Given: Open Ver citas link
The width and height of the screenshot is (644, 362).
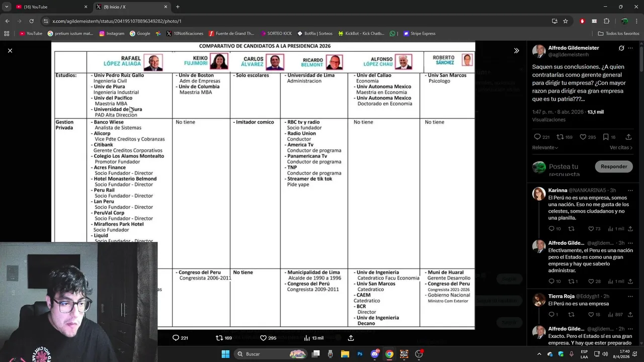Looking at the screenshot, I should [x=621, y=147].
